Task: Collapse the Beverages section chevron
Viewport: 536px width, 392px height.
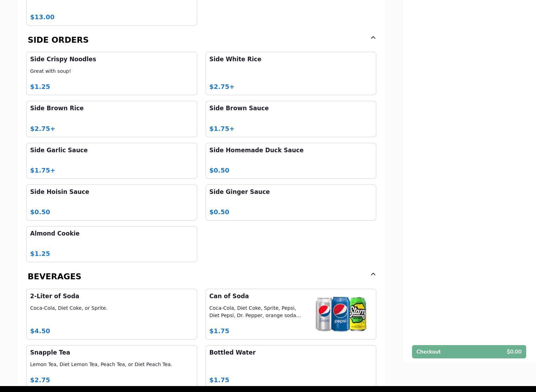Action: pyautogui.click(x=373, y=274)
